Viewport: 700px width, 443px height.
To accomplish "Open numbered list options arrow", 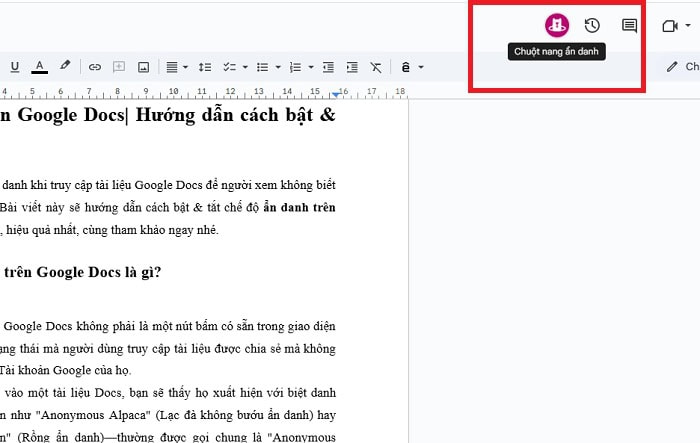I will 311,68.
